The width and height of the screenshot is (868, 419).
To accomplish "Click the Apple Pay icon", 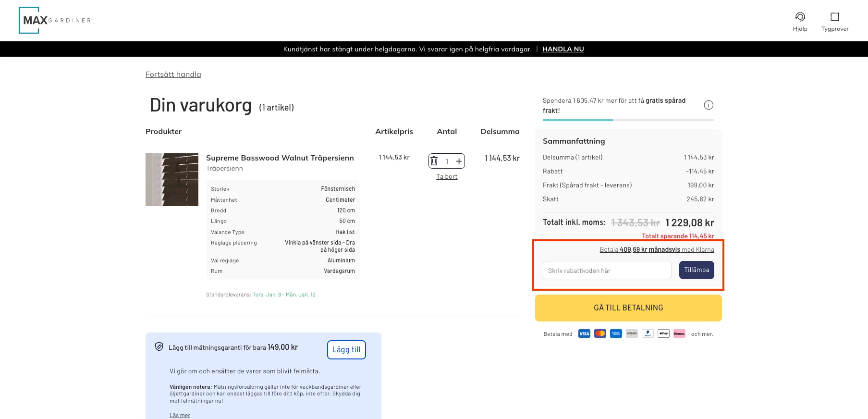I will coord(663,333).
